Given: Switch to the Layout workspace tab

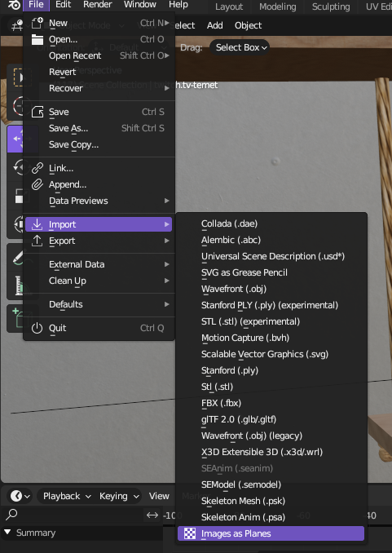Looking at the screenshot, I should click(x=229, y=7).
